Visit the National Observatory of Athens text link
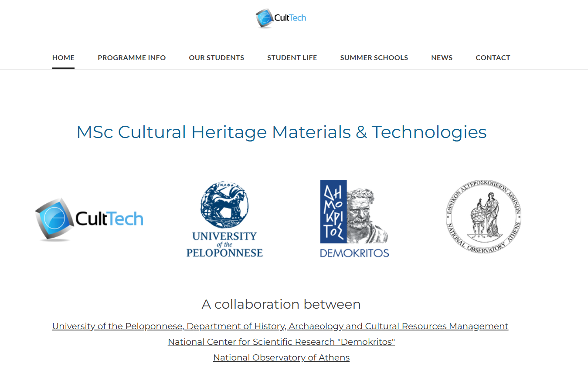This screenshot has height=374, width=588. [x=281, y=357]
